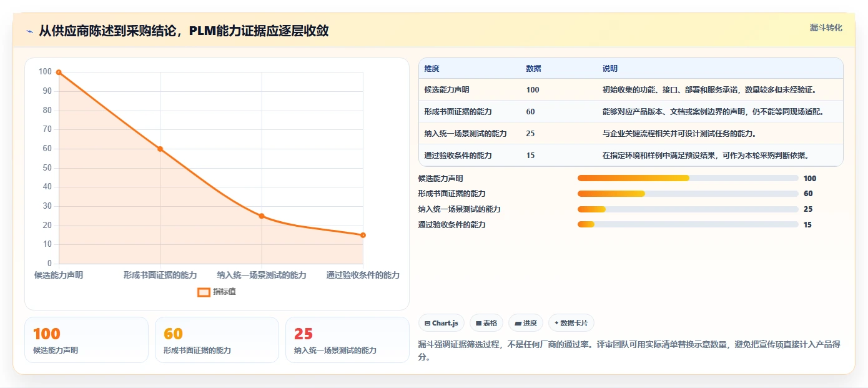The width and height of the screenshot is (868, 388).
Task: Click the chart data point at 100
Action: [x=59, y=72]
